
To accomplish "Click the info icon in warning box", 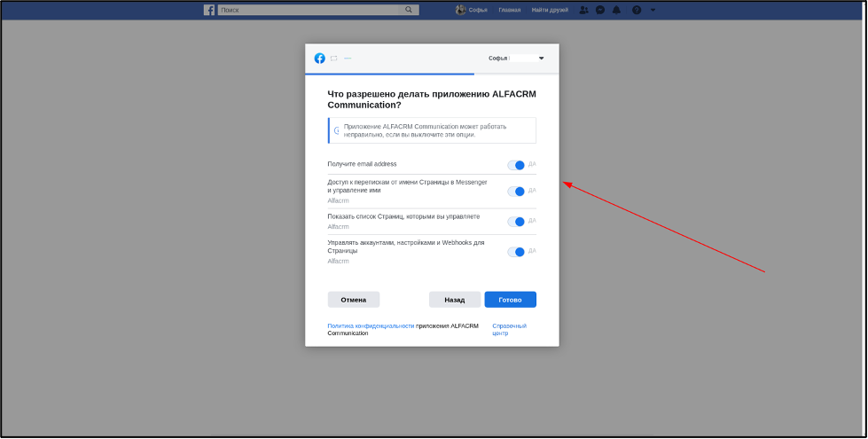I will pyautogui.click(x=337, y=130).
